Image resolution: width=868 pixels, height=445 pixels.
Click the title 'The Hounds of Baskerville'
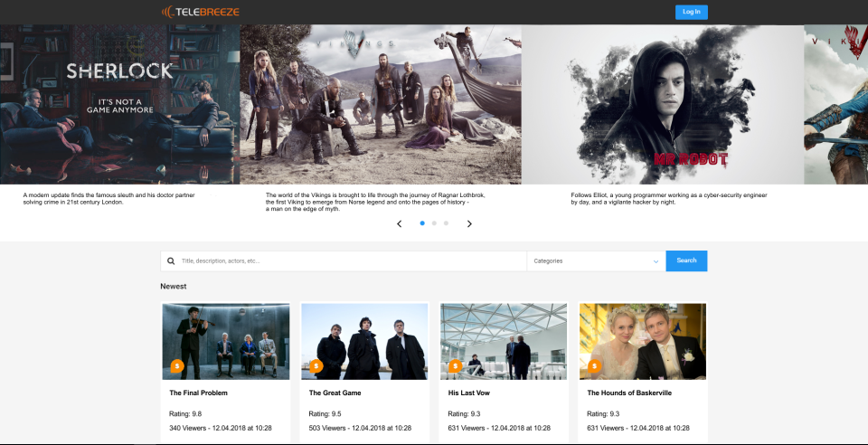pos(629,393)
